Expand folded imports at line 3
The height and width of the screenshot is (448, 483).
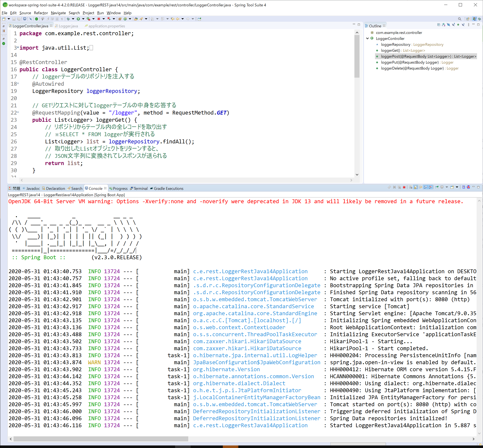point(18,47)
